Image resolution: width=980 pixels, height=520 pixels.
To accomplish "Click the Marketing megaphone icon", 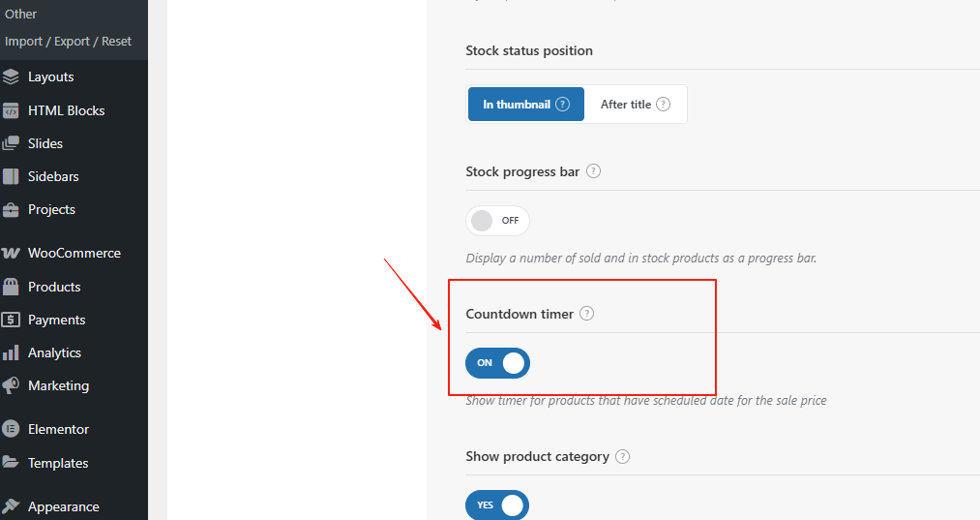I will point(12,385).
